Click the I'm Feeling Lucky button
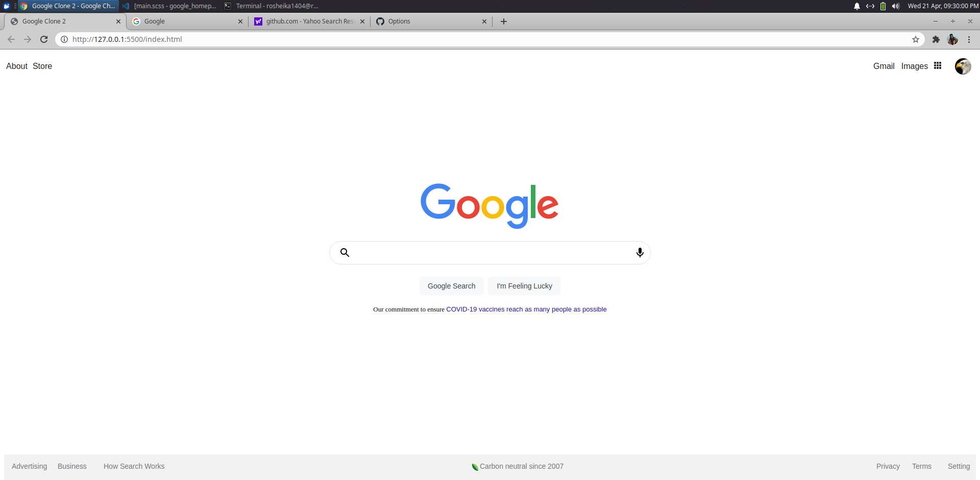The image size is (980, 480). [x=525, y=286]
